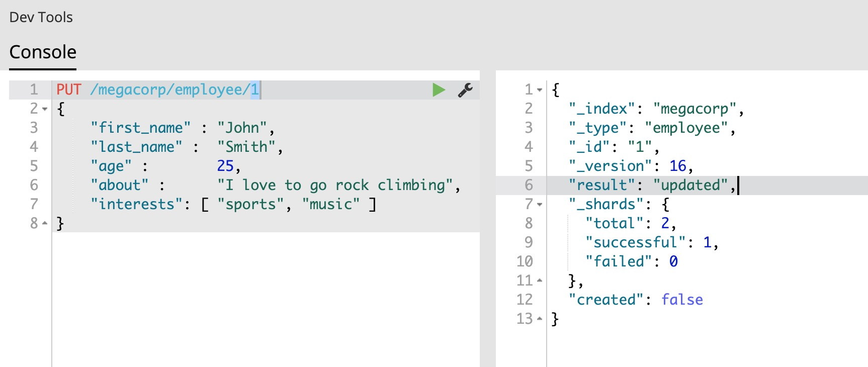The width and height of the screenshot is (868, 367).
Task: Switch to the Console tab
Action: (43, 52)
